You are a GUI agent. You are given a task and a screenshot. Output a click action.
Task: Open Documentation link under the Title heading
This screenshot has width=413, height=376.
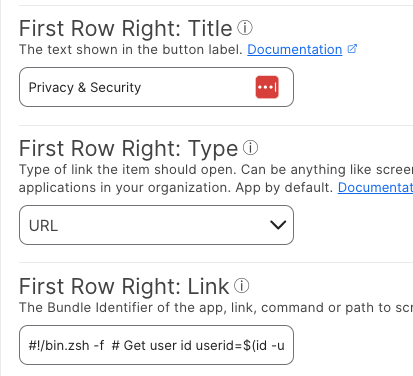(x=295, y=49)
